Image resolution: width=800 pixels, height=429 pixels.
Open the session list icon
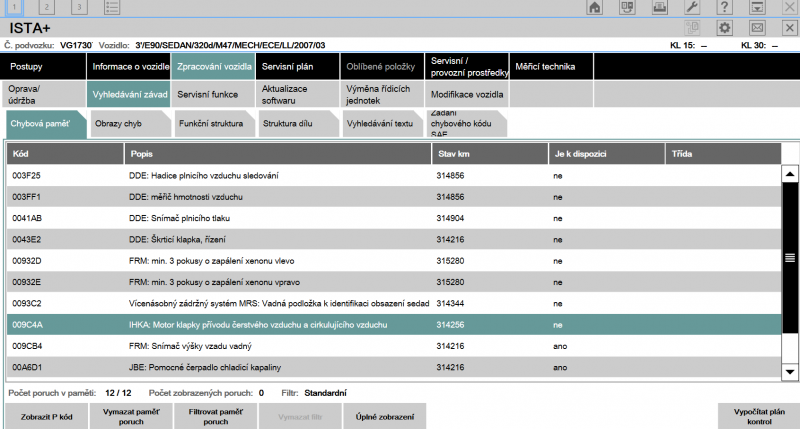click(x=112, y=7)
